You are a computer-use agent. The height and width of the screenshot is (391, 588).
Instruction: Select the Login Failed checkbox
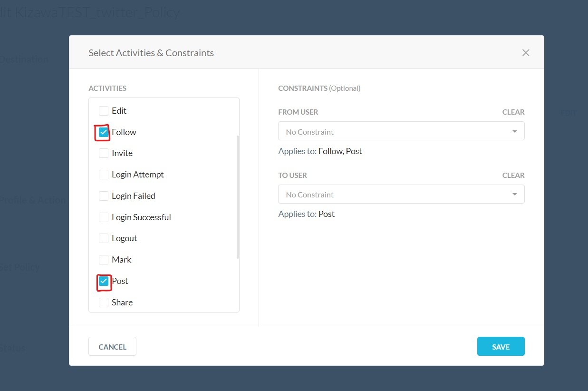(x=104, y=196)
